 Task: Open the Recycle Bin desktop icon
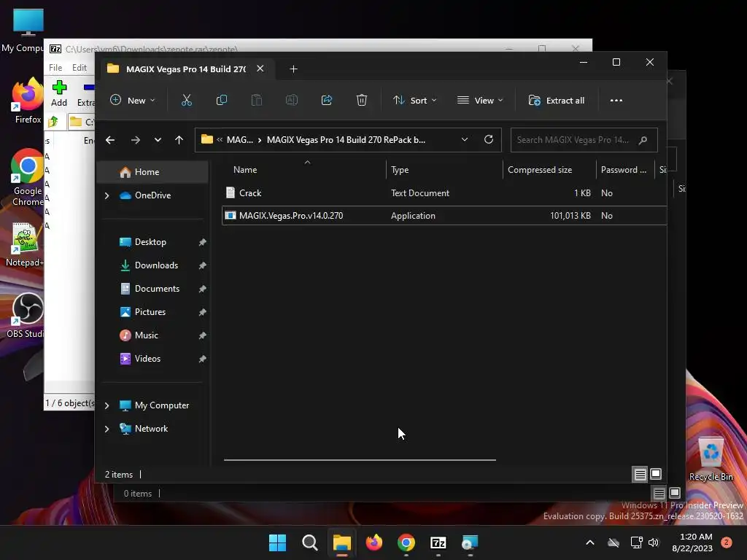point(711,459)
